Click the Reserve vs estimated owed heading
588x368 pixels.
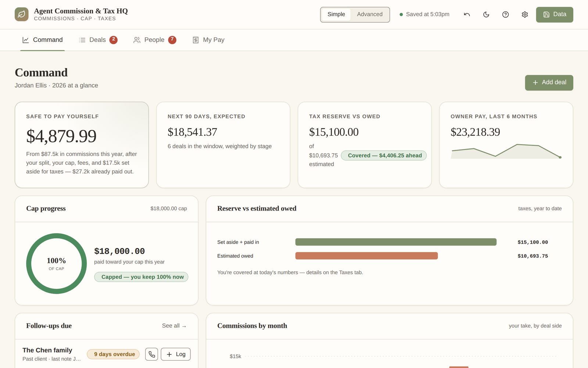[x=257, y=208]
